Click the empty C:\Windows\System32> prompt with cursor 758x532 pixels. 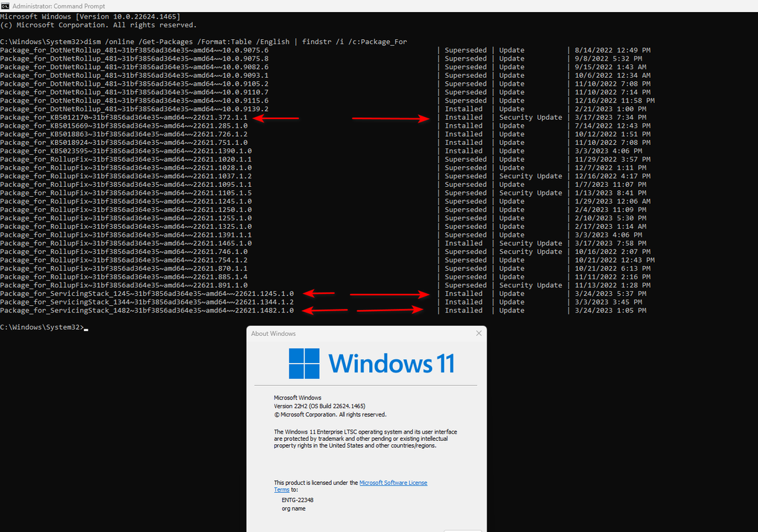coord(44,327)
